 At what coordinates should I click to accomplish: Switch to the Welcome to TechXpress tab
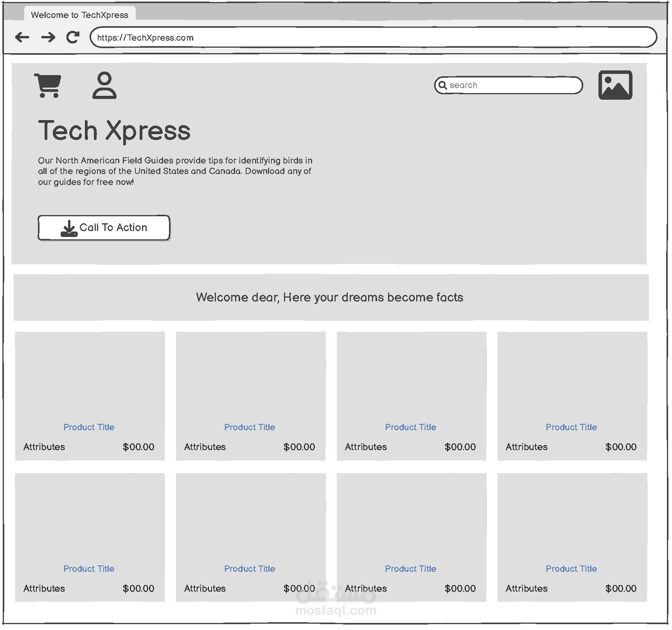(80, 14)
